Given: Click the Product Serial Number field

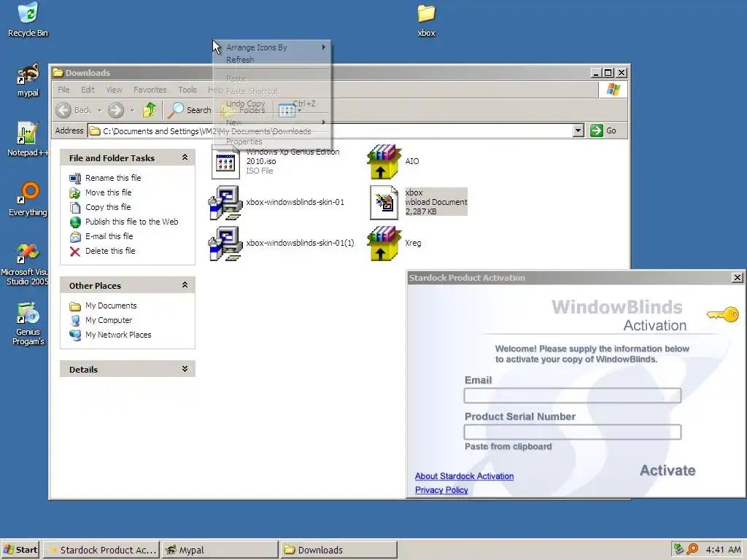Looking at the screenshot, I should click(x=572, y=432).
